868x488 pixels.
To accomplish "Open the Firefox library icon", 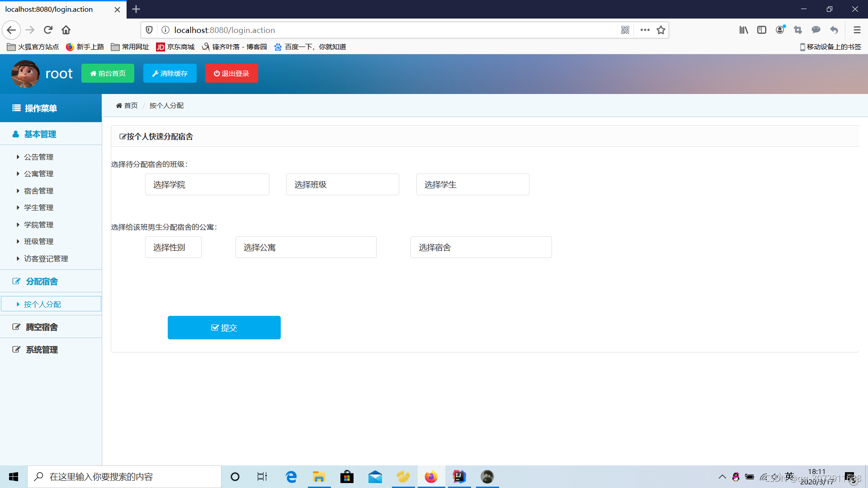I will pos(744,30).
